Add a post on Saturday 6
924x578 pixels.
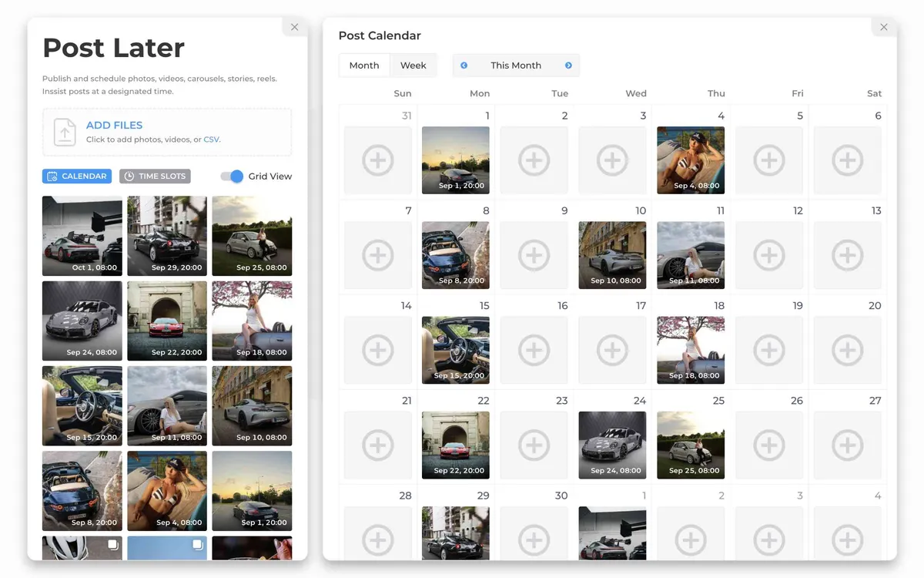tap(847, 160)
